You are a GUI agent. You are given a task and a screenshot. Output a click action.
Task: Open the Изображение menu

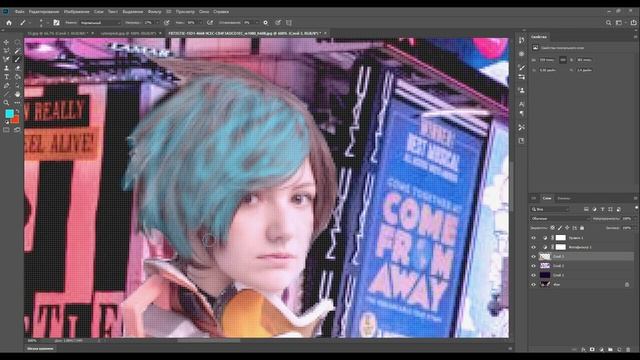click(x=76, y=12)
